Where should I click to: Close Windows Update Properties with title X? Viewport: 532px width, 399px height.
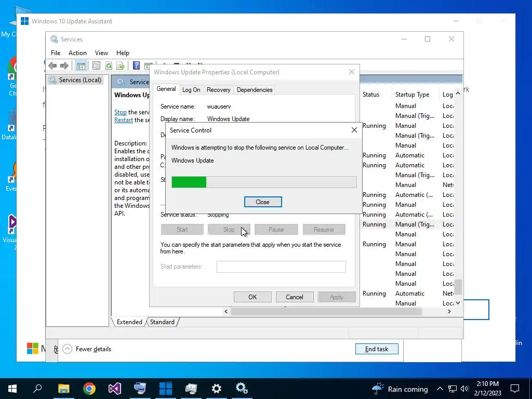(352, 72)
